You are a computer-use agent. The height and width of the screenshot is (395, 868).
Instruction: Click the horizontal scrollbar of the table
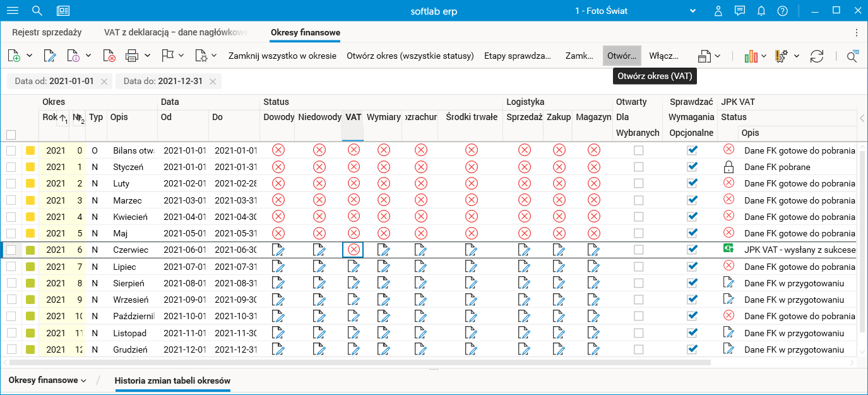click(360, 363)
